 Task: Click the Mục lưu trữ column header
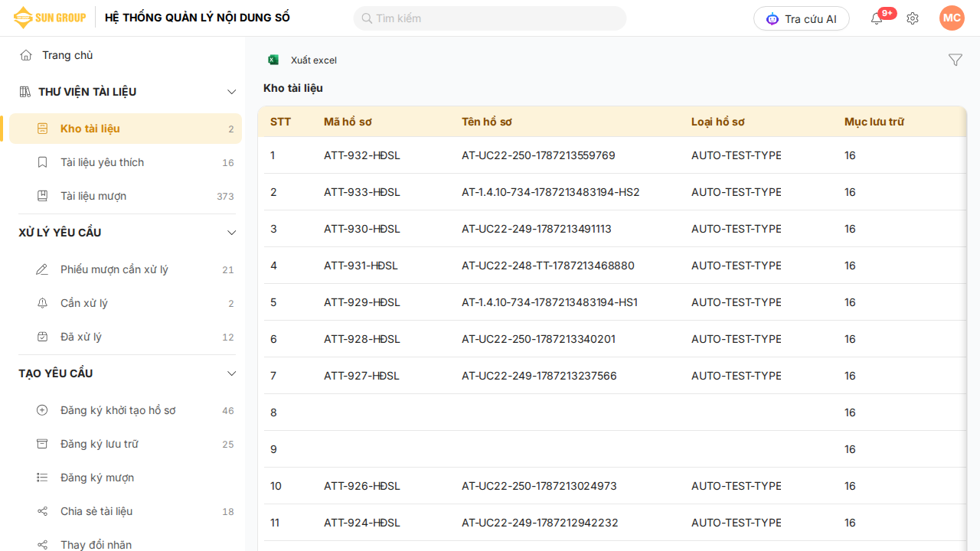tap(874, 122)
